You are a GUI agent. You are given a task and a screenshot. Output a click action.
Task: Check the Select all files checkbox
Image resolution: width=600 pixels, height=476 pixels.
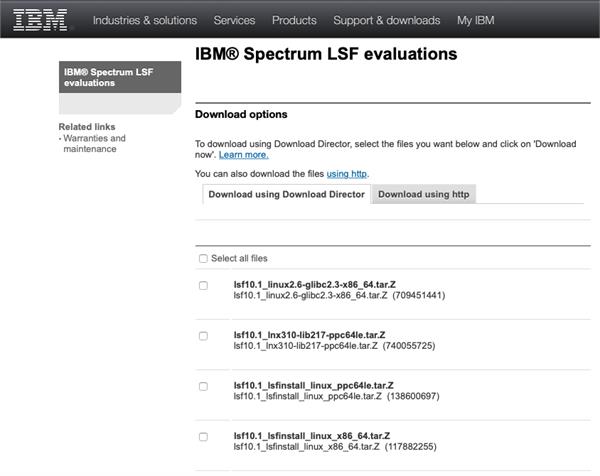click(203, 259)
